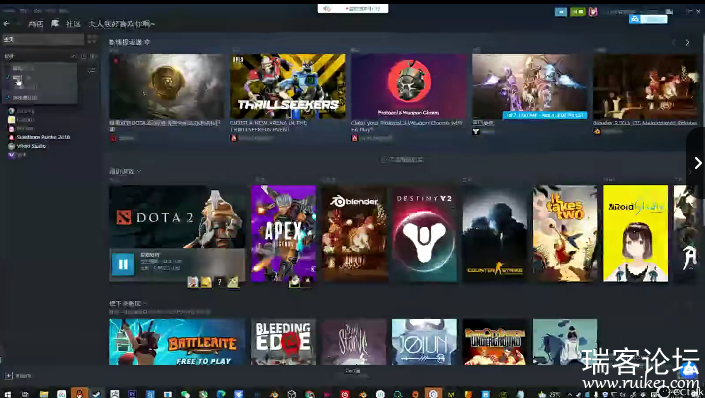Go back with the arrow beside the store tab
This screenshot has height=398, width=705.
(6, 24)
